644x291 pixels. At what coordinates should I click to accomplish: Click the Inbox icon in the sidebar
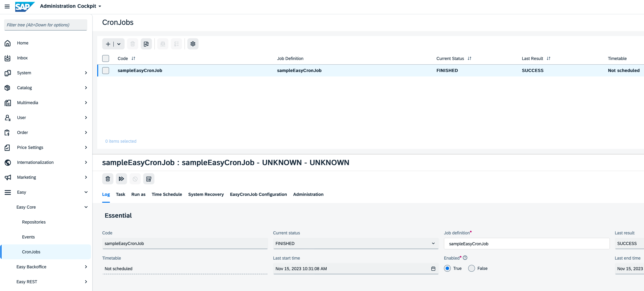(7, 58)
